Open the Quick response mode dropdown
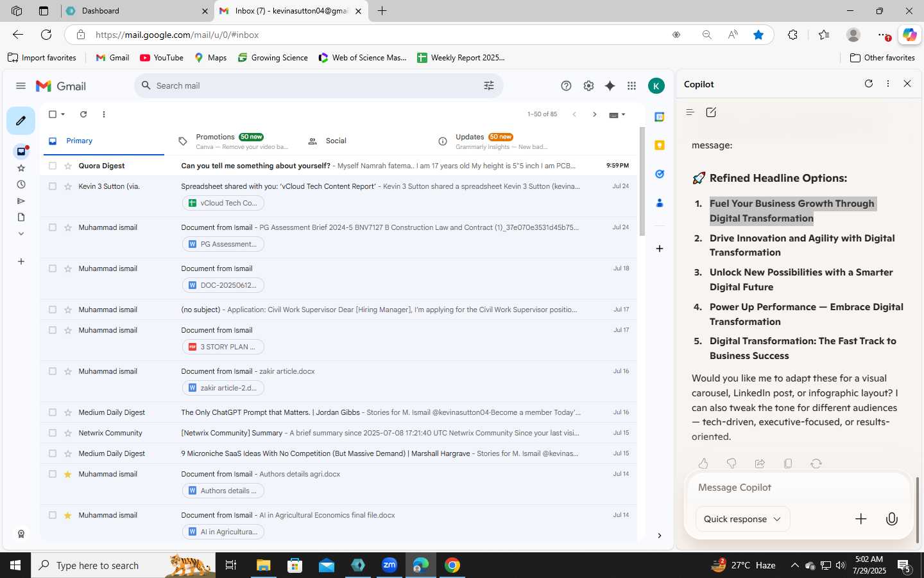Screen dimensions: 924x578 click(x=742, y=519)
